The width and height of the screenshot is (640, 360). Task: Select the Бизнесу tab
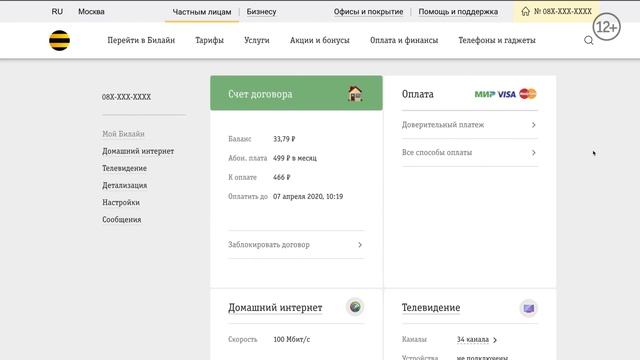click(261, 12)
